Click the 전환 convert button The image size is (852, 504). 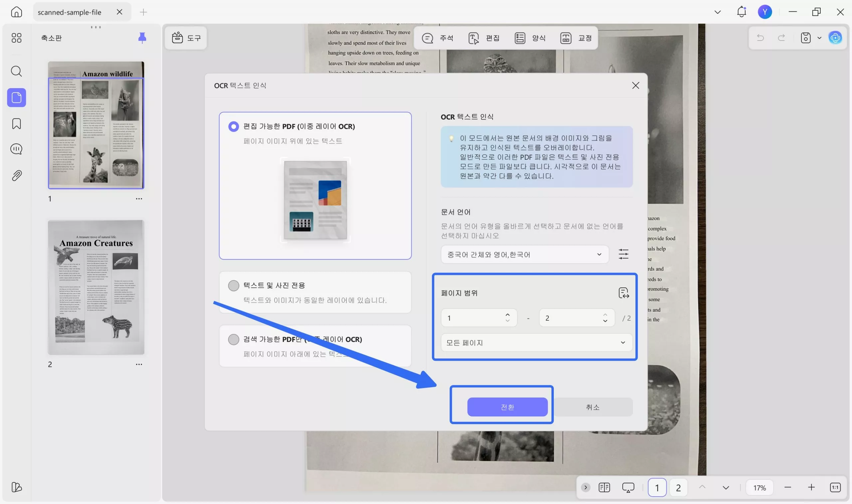point(507,407)
